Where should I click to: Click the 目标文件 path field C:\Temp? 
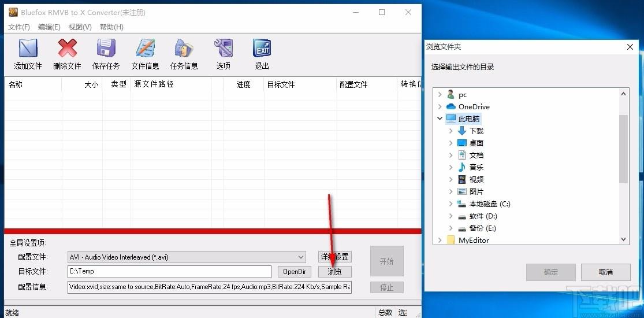tap(169, 272)
